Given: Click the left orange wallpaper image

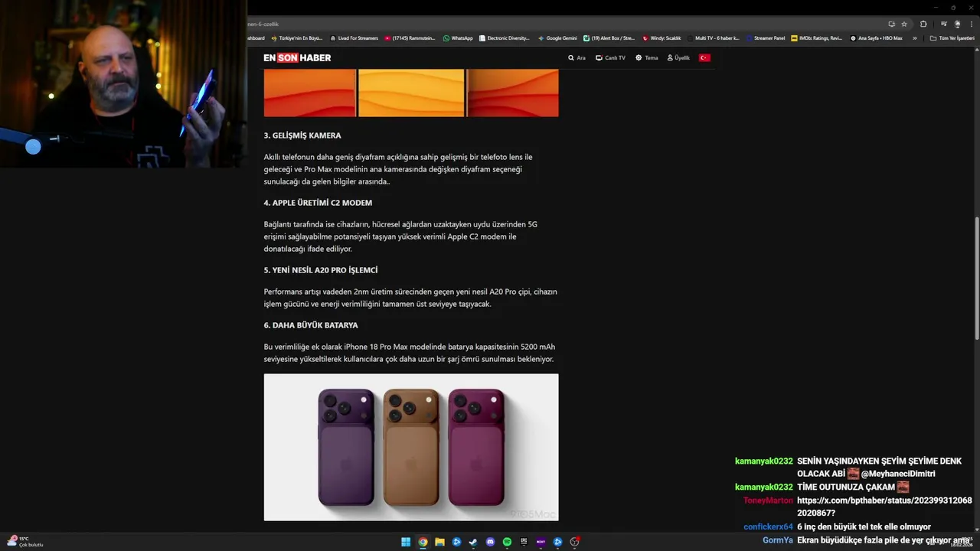Looking at the screenshot, I should point(310,93).
